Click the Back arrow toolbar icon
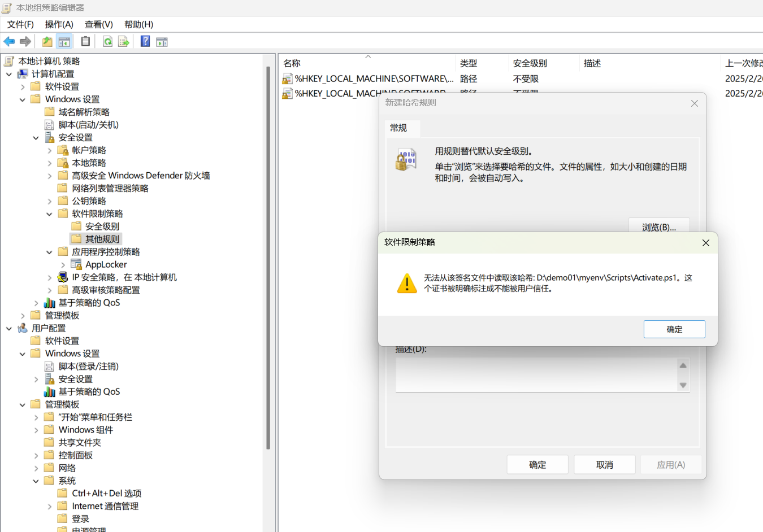Viewport: 763px width, 532px height. [9, 41]
